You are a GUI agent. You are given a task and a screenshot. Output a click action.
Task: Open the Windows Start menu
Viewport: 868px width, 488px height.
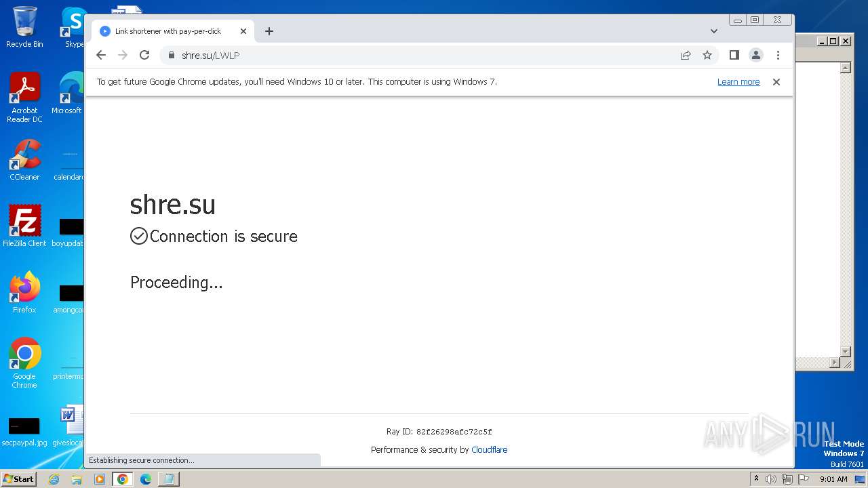tap(18, 479)
